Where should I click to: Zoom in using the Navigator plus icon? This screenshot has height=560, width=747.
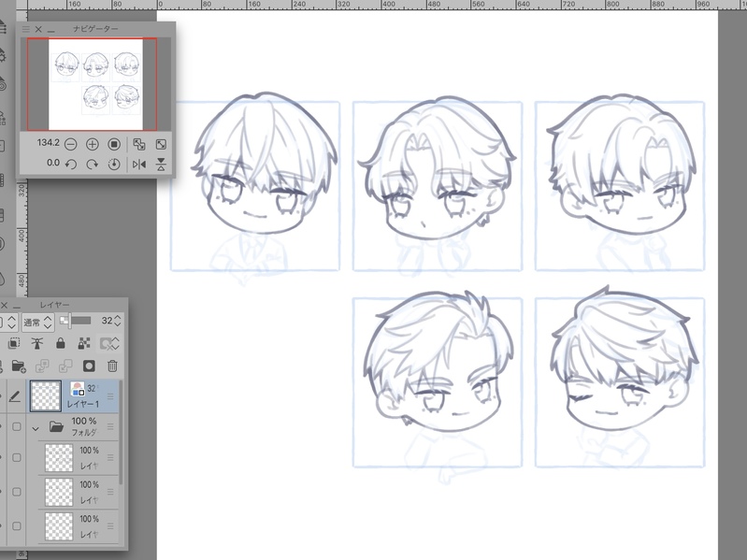tap(92, 144)
